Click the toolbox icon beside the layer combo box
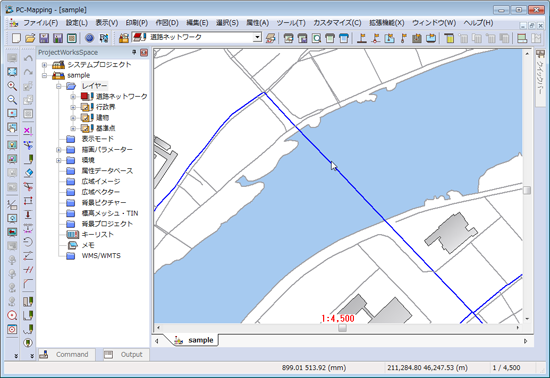 coord(124,38)
